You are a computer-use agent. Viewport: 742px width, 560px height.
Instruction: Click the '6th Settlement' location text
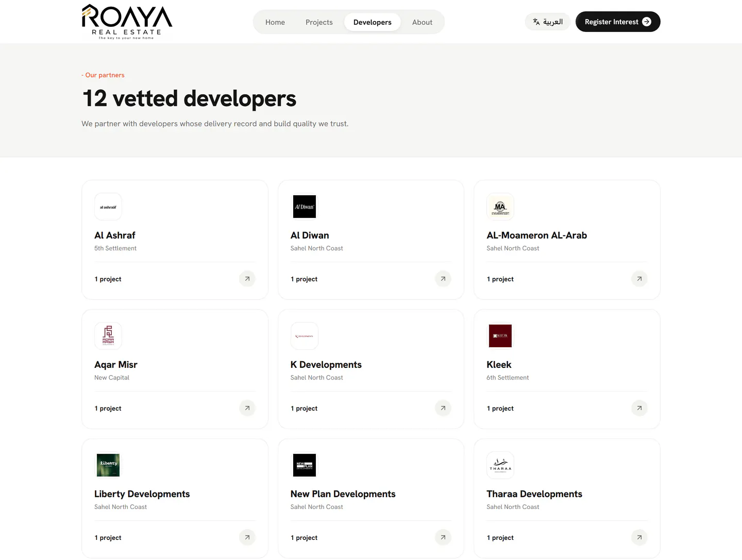508,378
